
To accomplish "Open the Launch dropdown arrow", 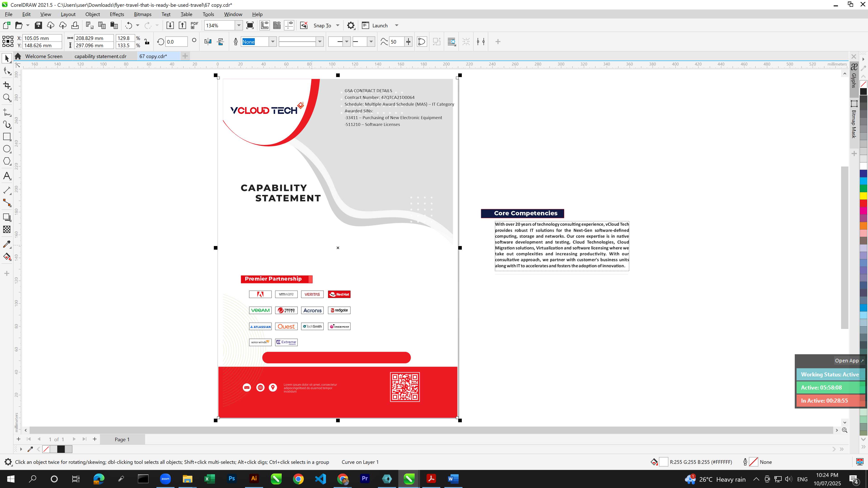I will pos(397,26).
